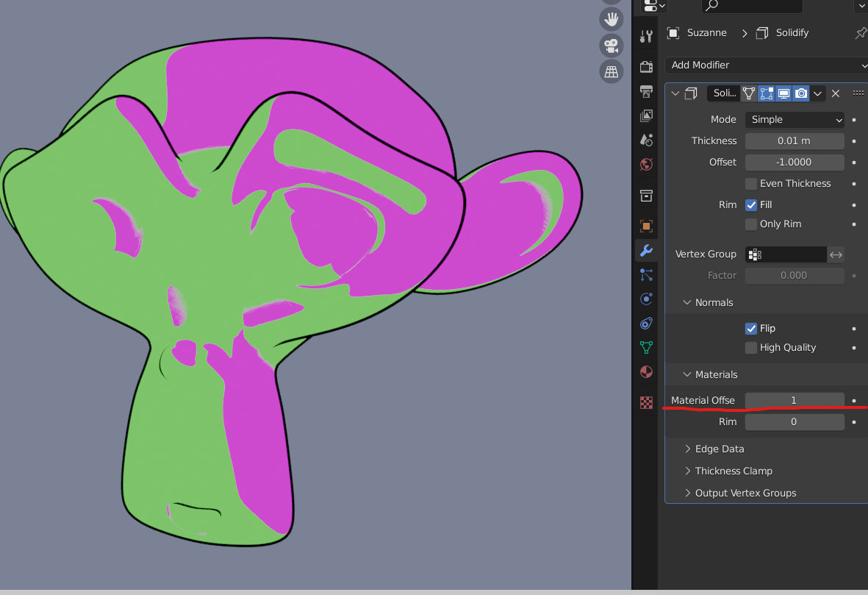Screen dimensions: 868x595
Task: Click the Solidify icon in modifier header
Action: (691, 93)
